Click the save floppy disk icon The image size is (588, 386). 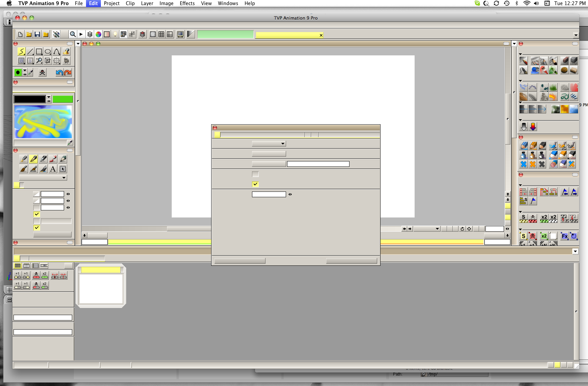pyautogui.click(x=37, y=34)
